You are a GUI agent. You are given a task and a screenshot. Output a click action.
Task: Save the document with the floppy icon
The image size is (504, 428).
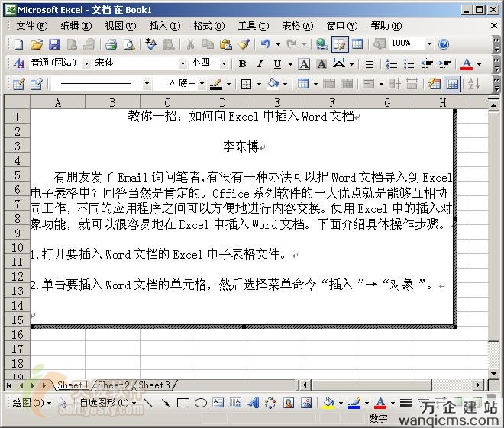pyautogui.click(x=54, y=44)
